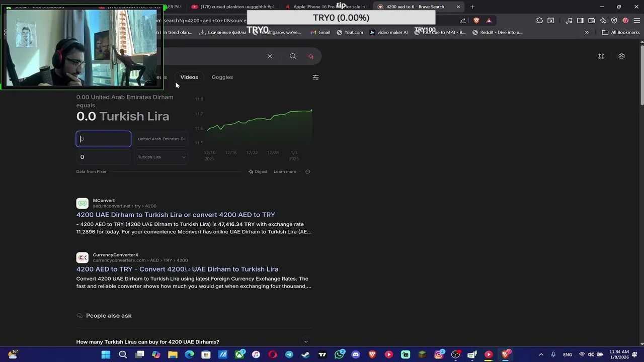Close the '4200 aed to tl' tab
Image resolution: width=644 pixels, height=362 pixels.
(458, 7)
